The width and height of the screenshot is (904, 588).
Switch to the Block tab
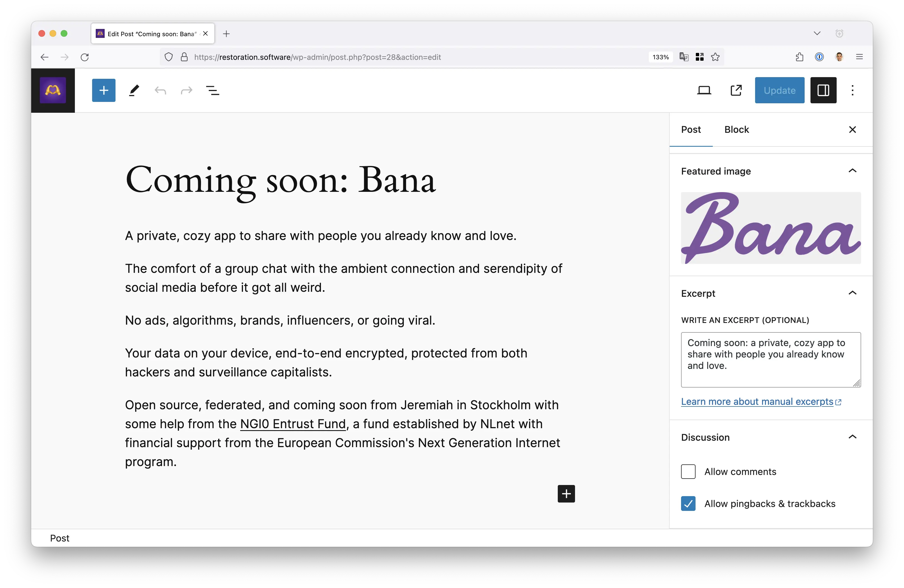click(x=736, y=129)
